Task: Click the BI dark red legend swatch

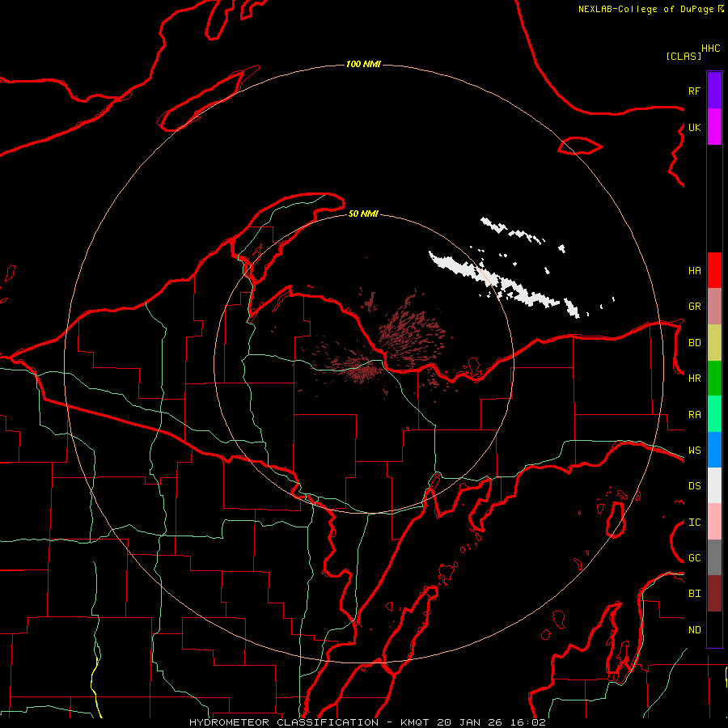Action: point(714,594)
